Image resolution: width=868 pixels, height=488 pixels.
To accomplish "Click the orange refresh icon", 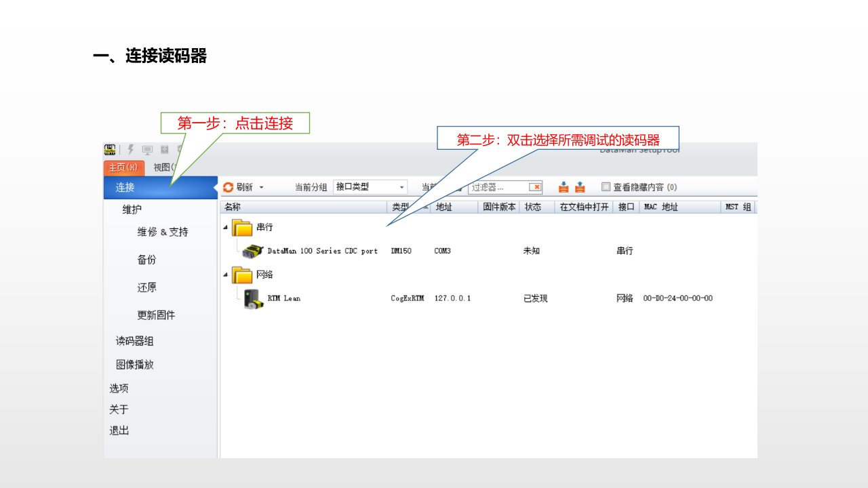I will [229, 187].
